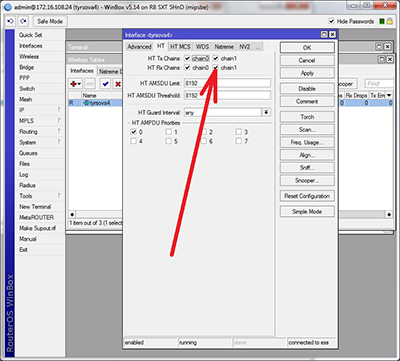Open the table columns dropdown arrow
400x361 pixels.
tap(389, 96)
